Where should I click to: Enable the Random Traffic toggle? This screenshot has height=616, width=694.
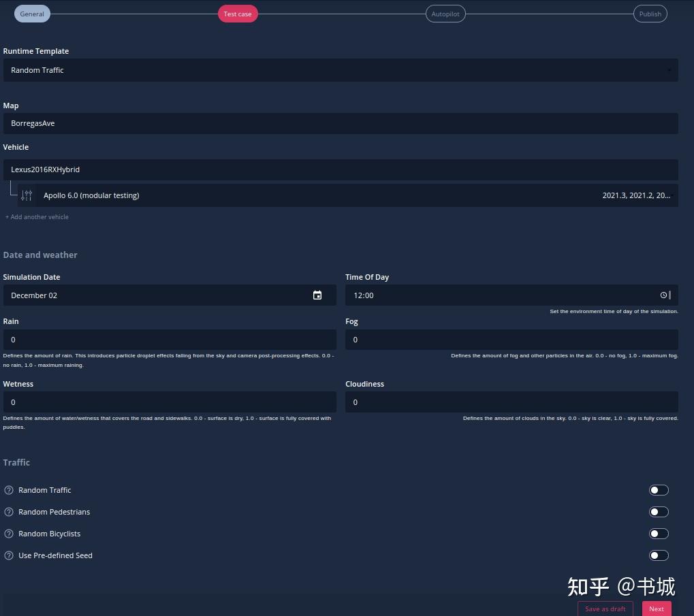pyautogui.click(x=659, y=490)
